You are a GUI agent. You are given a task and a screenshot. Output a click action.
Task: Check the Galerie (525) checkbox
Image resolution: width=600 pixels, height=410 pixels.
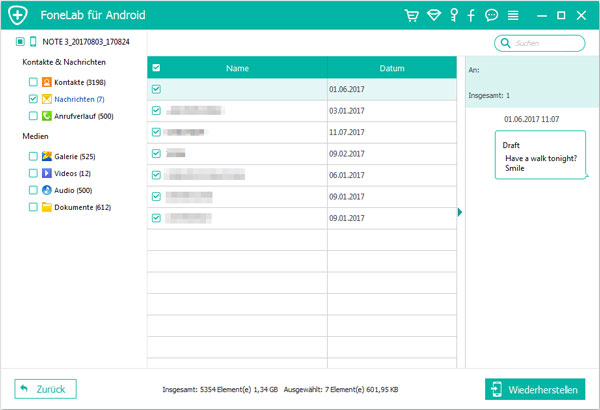(x=33, y=156)
